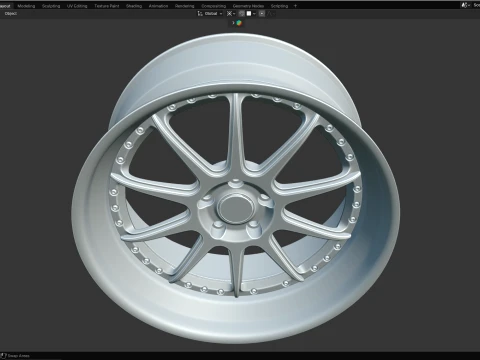The width and height of the screenshot is (480, 360).
Task: Switch to the Geometry Nodes workspace tab
Action: click(248, 6)
